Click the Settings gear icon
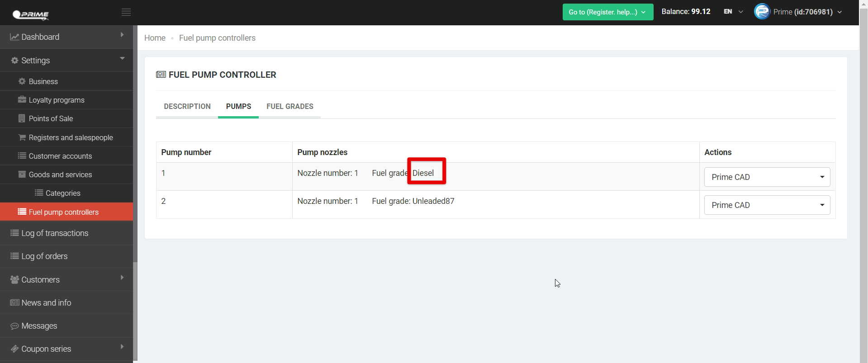Viewport: 868px width, 363px height. 14,61
